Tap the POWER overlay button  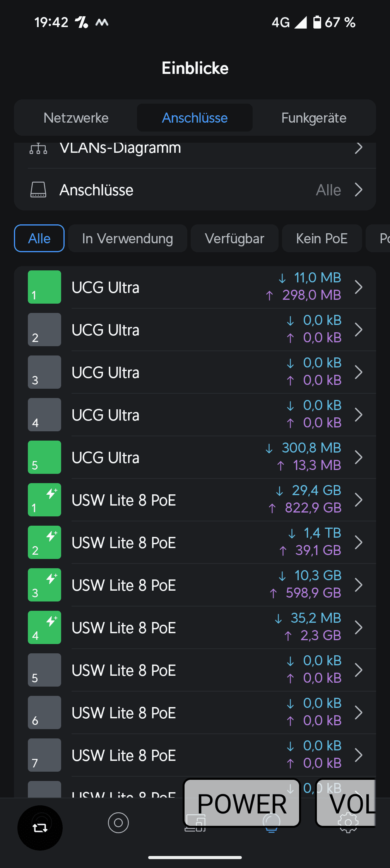[x=242, y=803]
